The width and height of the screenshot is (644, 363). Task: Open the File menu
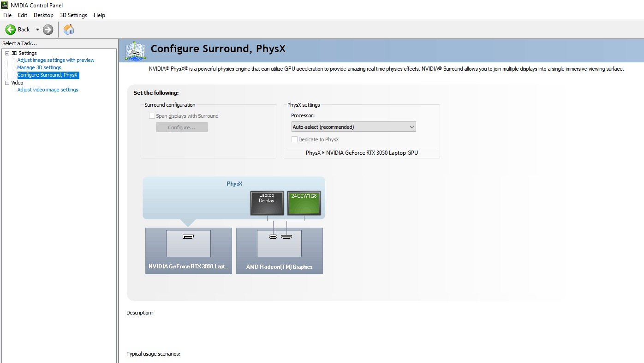click(7, 15)
